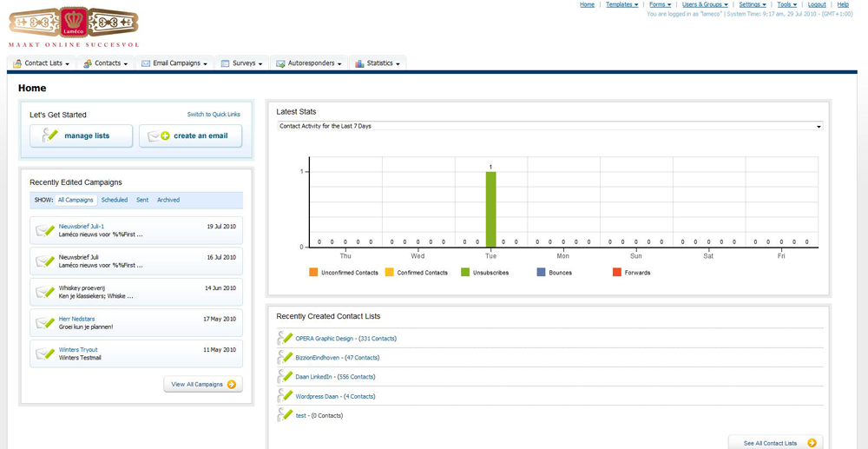868x449 pixels.
Task: Click the orange arrow on View All Campaigns
Action: pyautogui.click(x=232, y=384)
